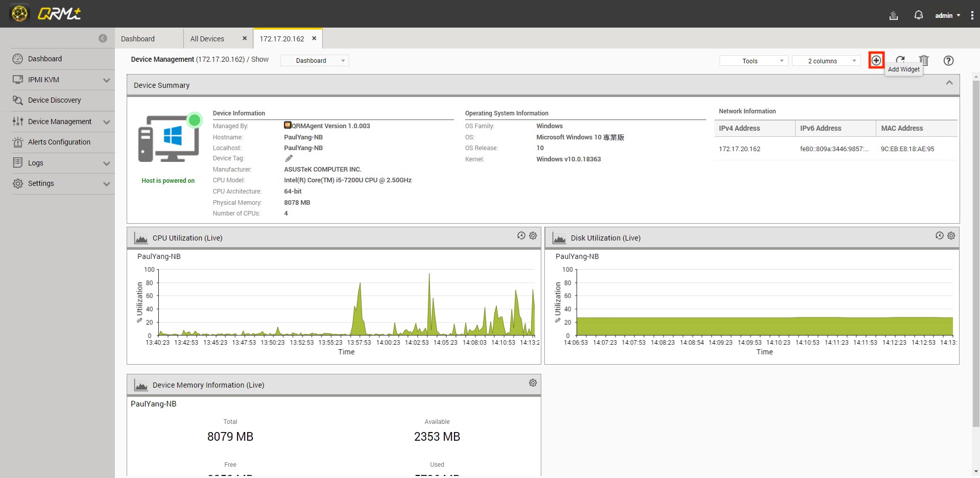Open CPU Utilization widget settings gear
980x478 pixels.
pyautogui.click(x=533, y=235)
